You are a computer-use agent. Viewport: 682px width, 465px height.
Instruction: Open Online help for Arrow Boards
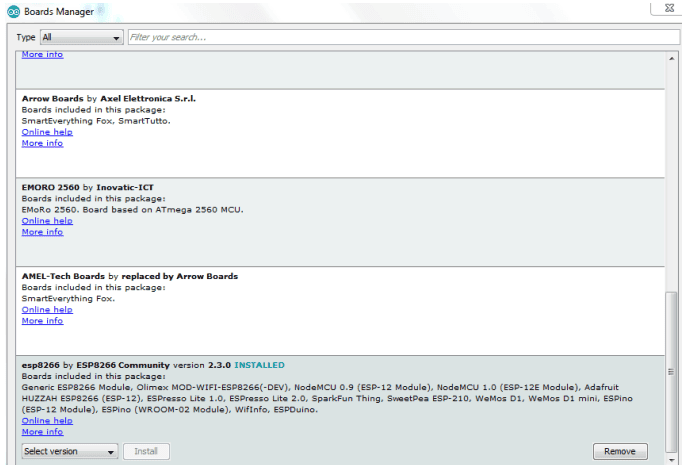click(47, 132)
